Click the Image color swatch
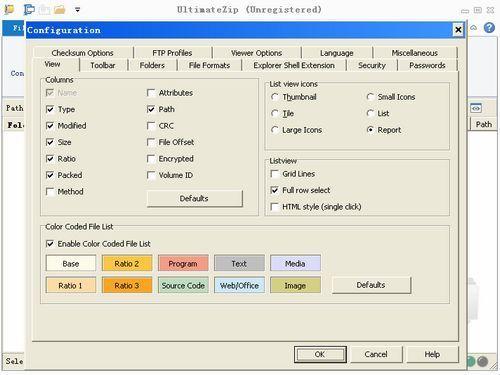 [295, 285]
